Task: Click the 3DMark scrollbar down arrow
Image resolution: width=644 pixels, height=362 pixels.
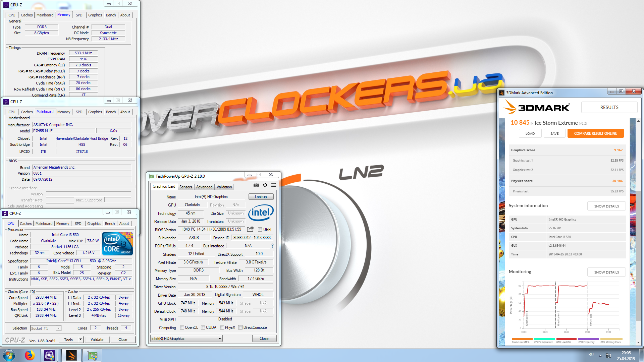Action: (638, 343)
